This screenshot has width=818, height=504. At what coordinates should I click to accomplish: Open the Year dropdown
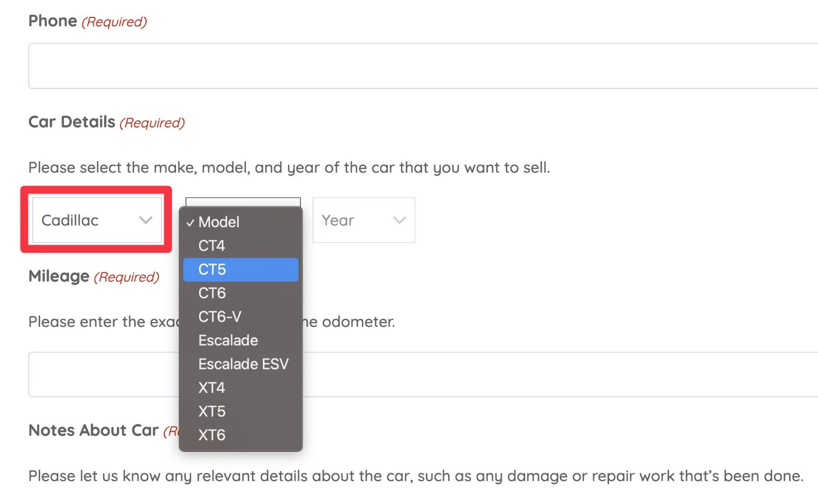pyautogui.click(x=364, y=220)
